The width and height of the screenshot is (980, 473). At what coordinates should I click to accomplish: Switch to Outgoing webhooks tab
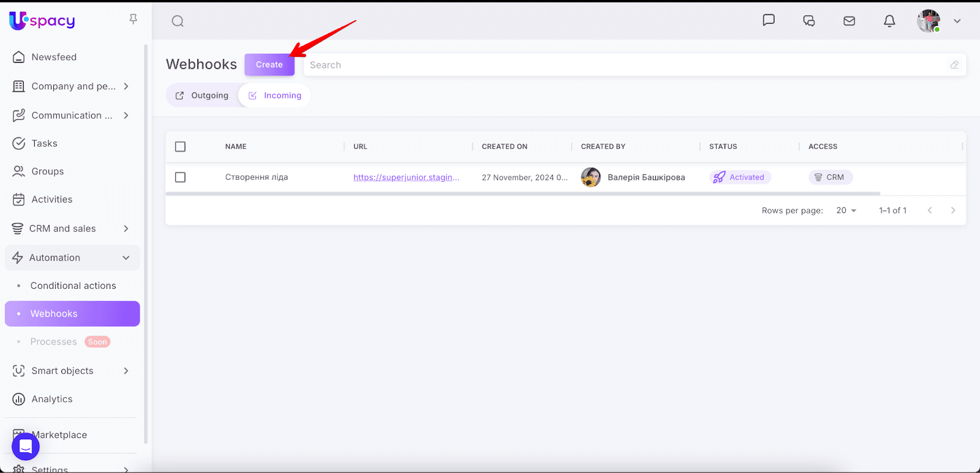point(202,95)
